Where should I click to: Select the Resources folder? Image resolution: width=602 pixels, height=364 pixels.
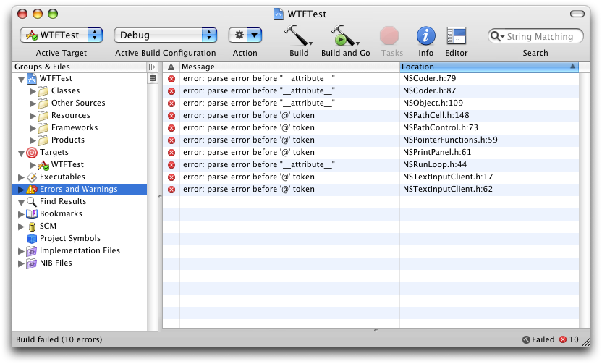pyautogui.click(x=43, y=115)
